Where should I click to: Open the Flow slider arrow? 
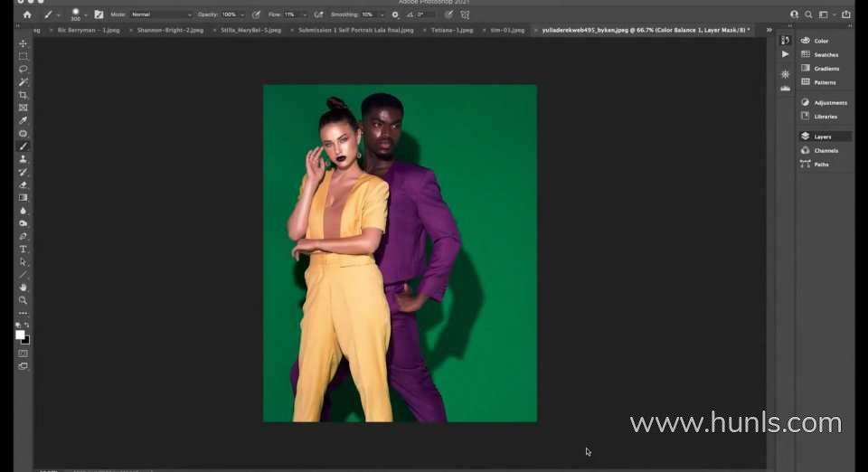305,14
